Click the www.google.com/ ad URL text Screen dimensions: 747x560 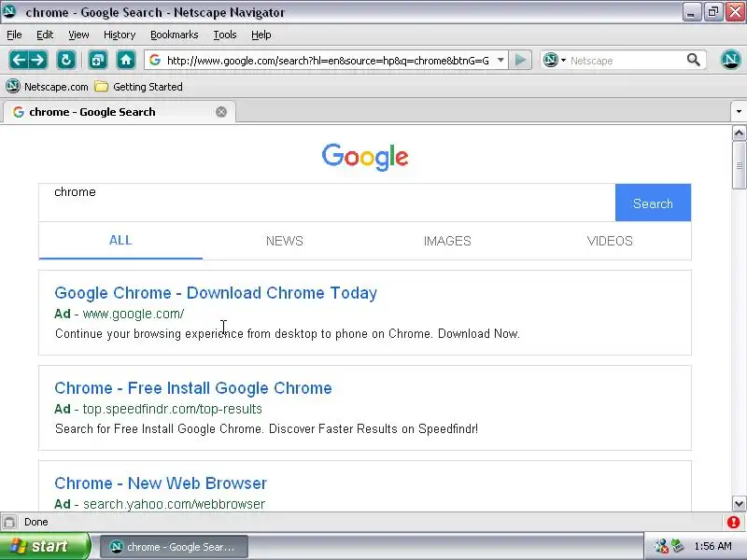coord(134,314)
